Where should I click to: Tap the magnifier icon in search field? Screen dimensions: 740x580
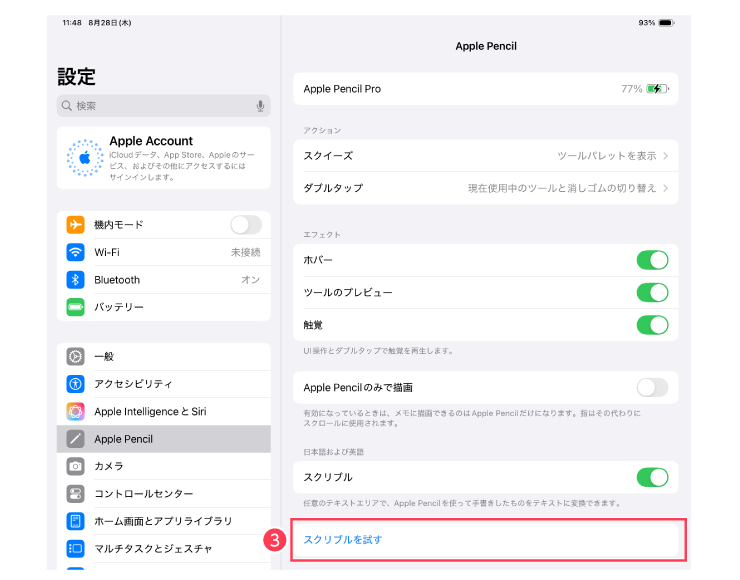pyautogui.click(x=67, y=106)
